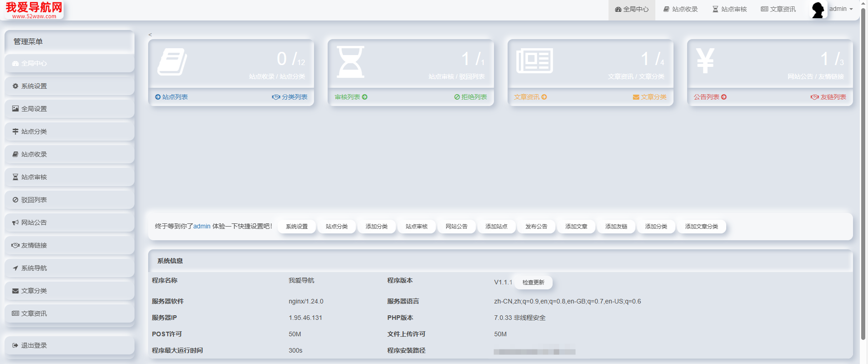Open 友情链接 in the sidebar
The height and width of the screenshot is (364, 868).
tap(34, 245)
